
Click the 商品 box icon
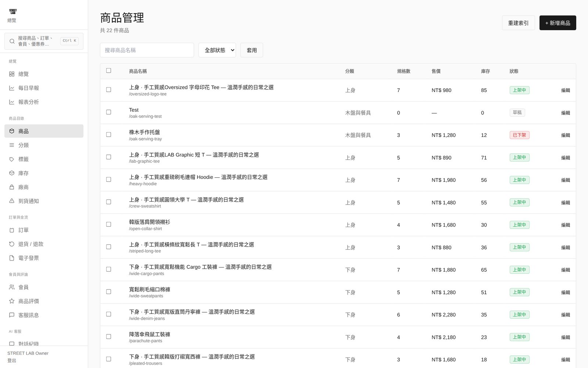pos(12,131)
